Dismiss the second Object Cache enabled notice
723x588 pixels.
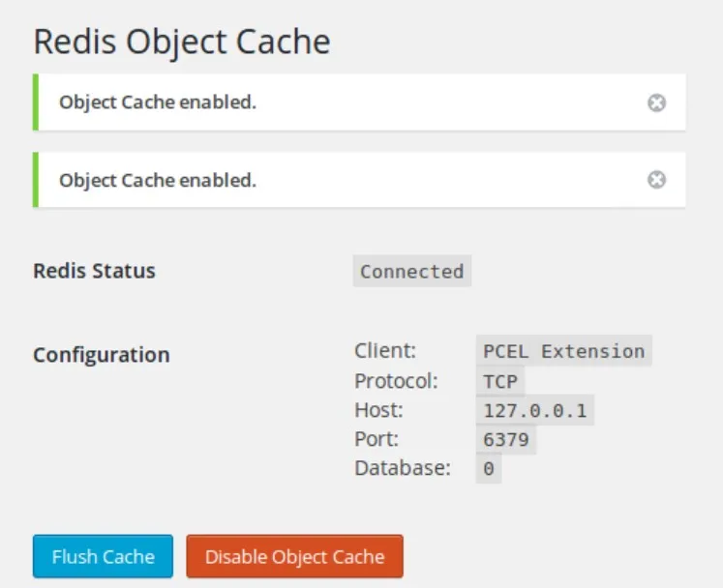tap(656, 180)
